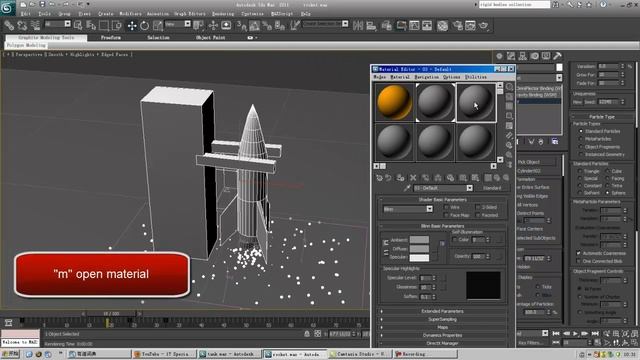Open the Rendering menu
The image size is (640, 360).
point(223,14)
